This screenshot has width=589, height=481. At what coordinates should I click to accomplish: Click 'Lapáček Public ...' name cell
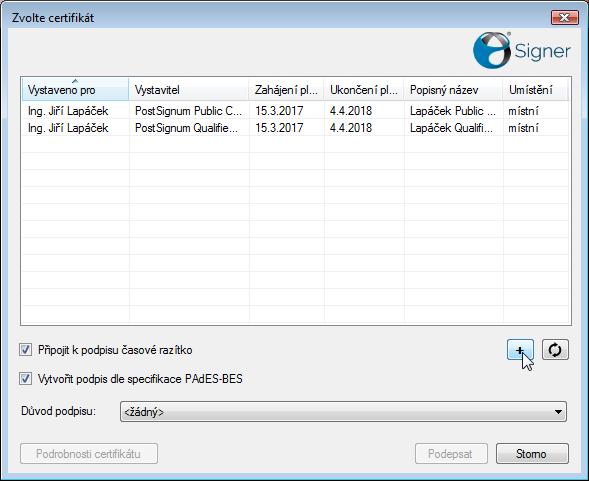[453, 111]
